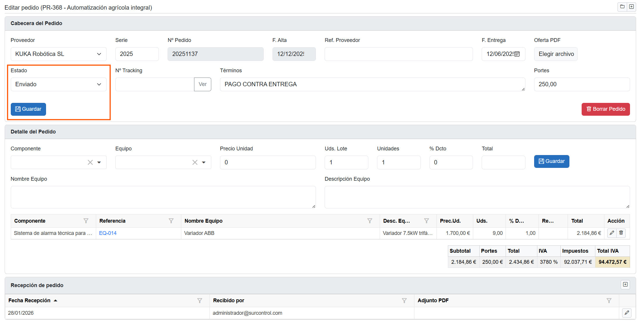Viewport: 644px width, 327px height.
Task: Sort by the Fecha Recepción column header
Action: point(29,300)
